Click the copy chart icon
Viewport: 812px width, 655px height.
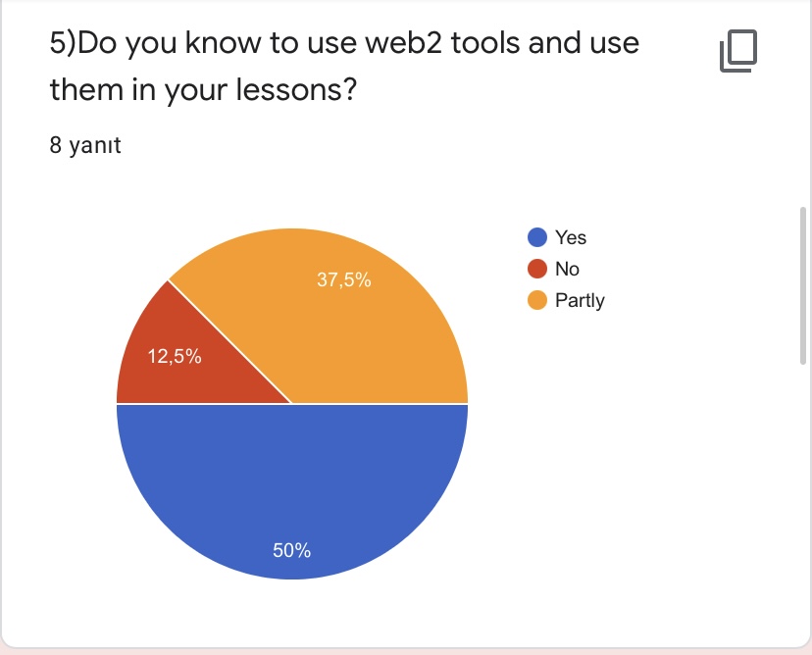click(739, 51)
